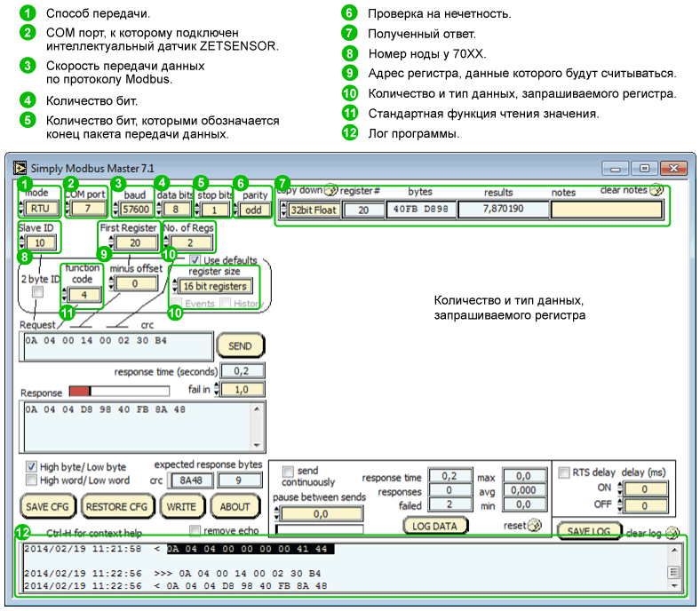Open the ABOUT button

(x=235, y=506)
